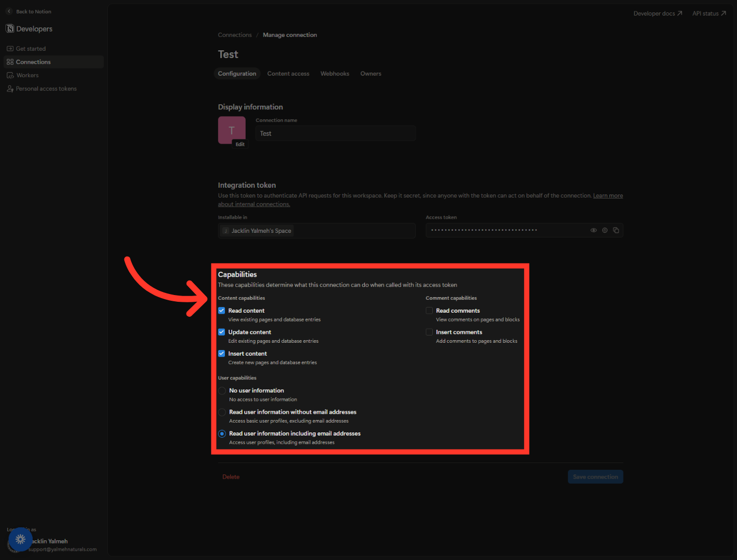Image resolution: width=737 pixels, height=560 pixels.
Task: Click the Notion Developers logo icon
Action: coord(10,29)
